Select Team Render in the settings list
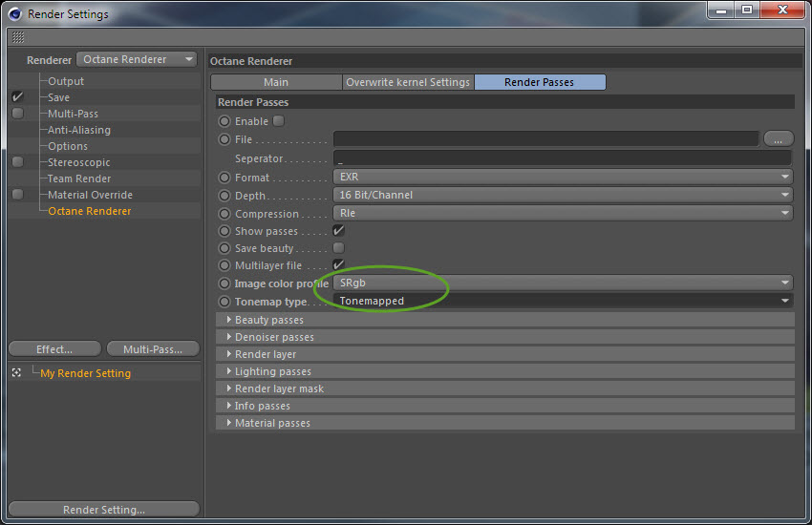Screen dimensions: 812x525 79,178
